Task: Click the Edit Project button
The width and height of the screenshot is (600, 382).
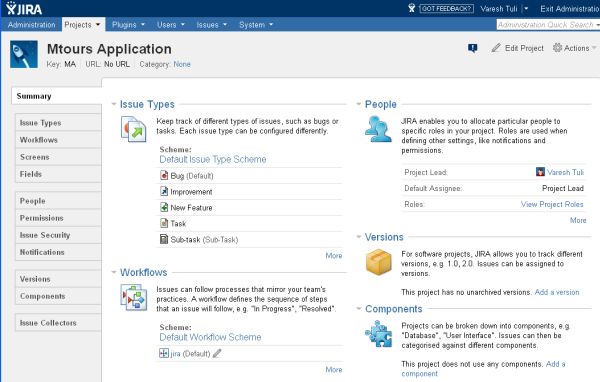Action: (517, 48)
